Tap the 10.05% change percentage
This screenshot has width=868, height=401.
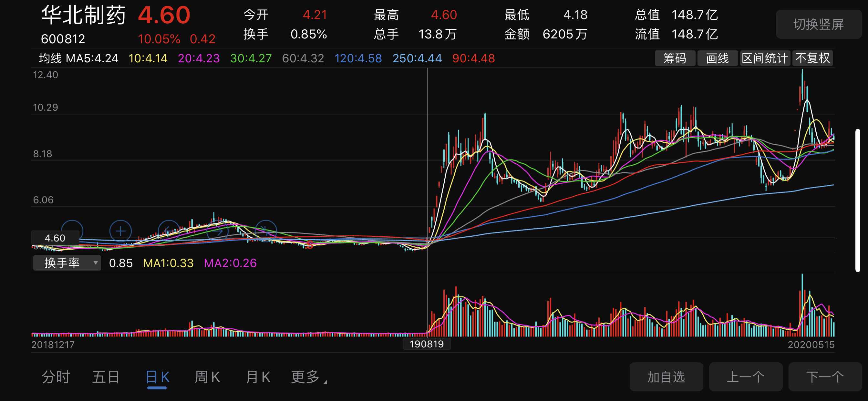[159, 39]
